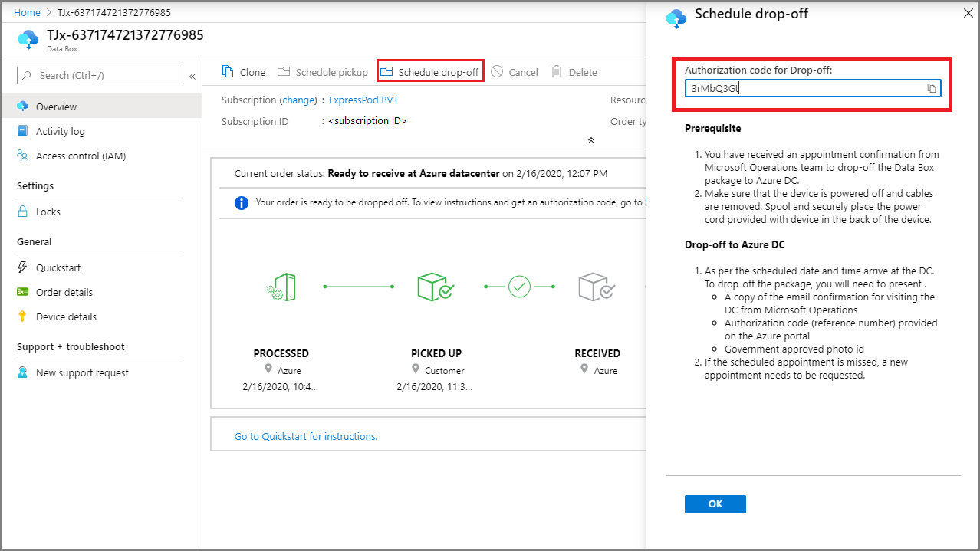Click Schedule drop-off in toolbar

(430, 72)
